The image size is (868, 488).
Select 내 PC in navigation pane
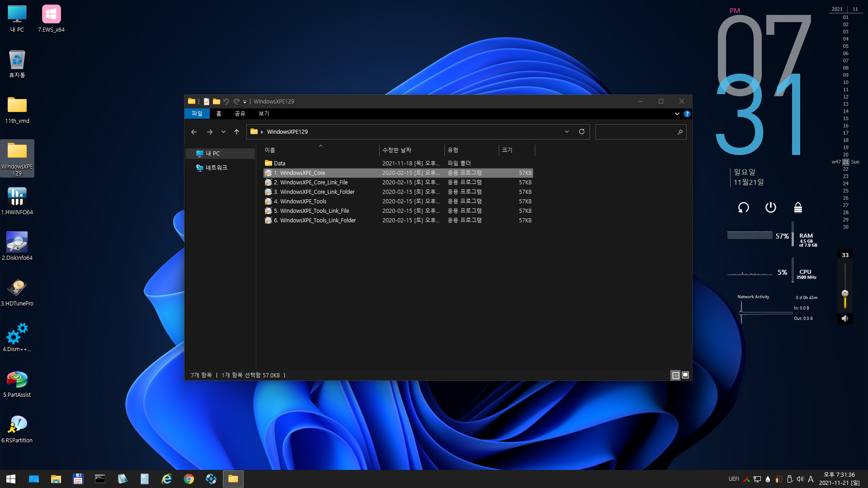[220, 154]
